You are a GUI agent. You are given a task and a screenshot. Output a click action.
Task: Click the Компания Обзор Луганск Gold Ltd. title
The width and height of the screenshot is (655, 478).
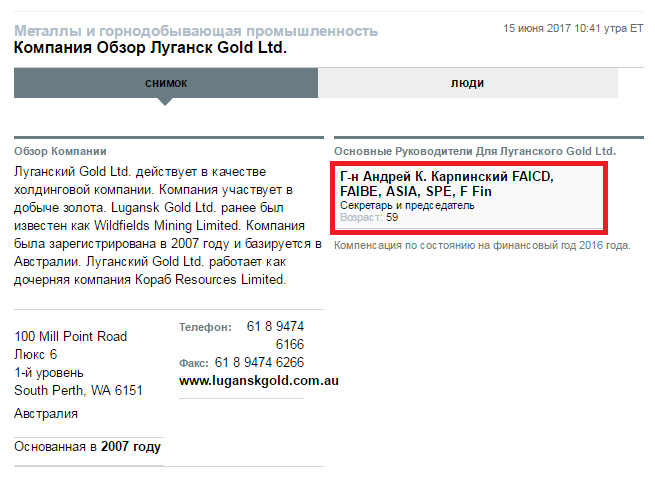(150, 47)
